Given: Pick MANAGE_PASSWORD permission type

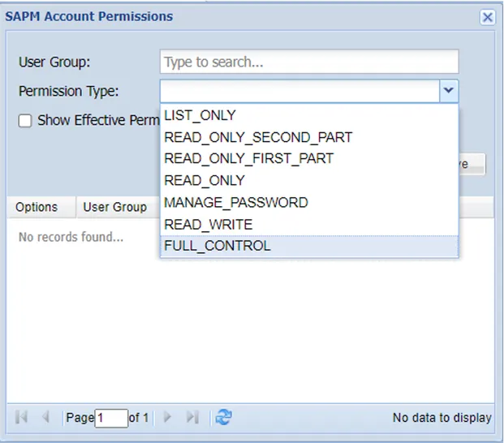Looking at the screenshot, I should click(309, 202).
